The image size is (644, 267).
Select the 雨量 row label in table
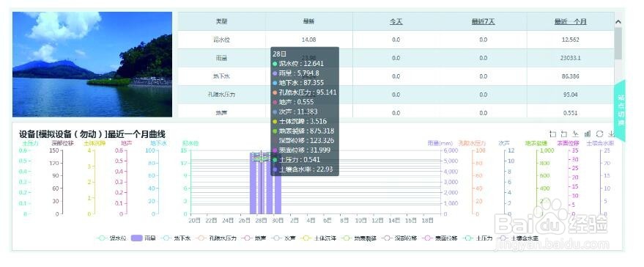(222, 58)
